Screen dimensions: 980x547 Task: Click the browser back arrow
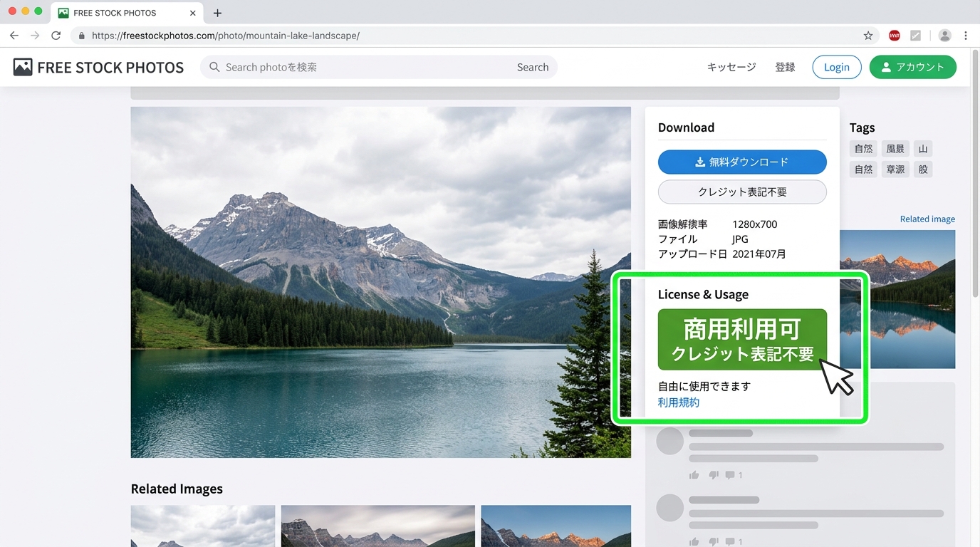[14, 36]
